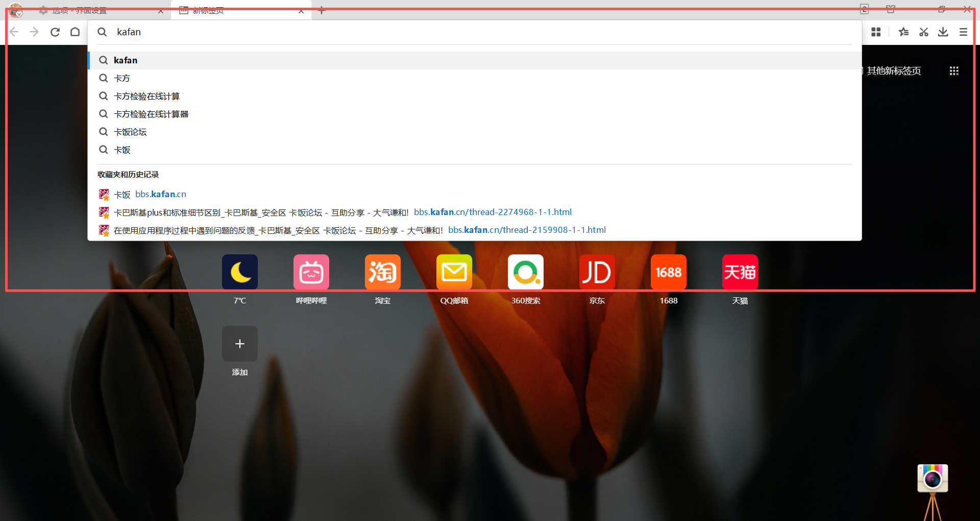Click the address bar containing kafan
The height and width of the screenshot is (521, 980).
coord(459,32)
